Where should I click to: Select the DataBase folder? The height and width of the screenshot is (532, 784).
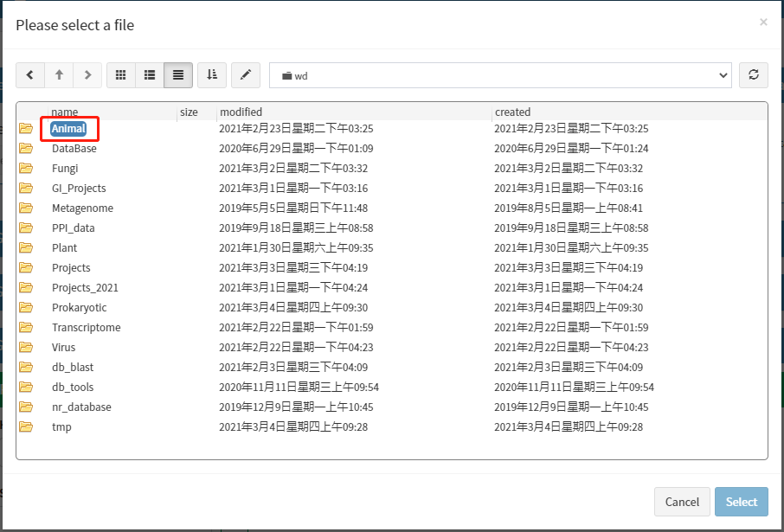74,149
